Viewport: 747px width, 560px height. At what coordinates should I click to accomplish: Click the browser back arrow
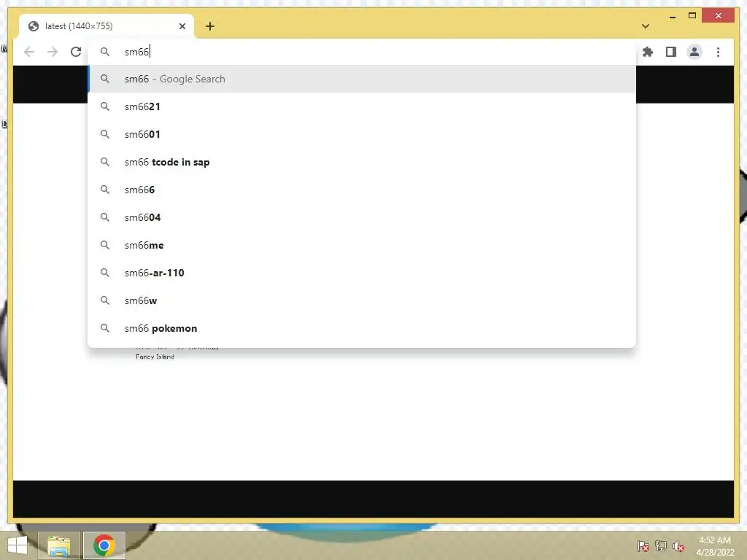tap(29, 52)
